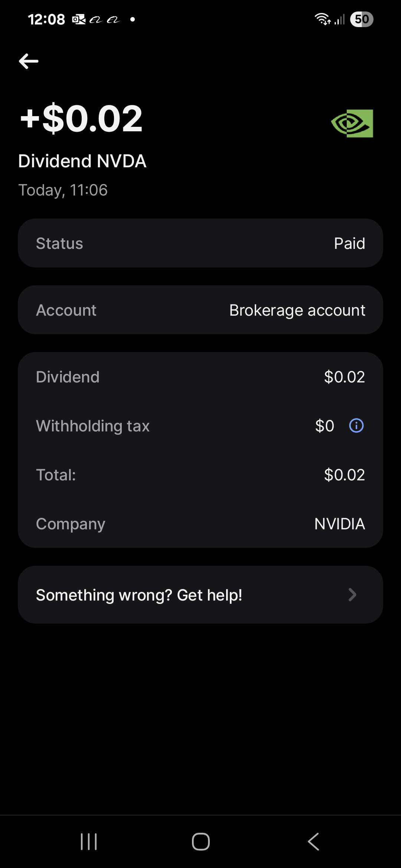Tap the "Today, 11:06" timestamp
Image resolution: width=401 pixels, height=868 pixels.
click(63, 190)
